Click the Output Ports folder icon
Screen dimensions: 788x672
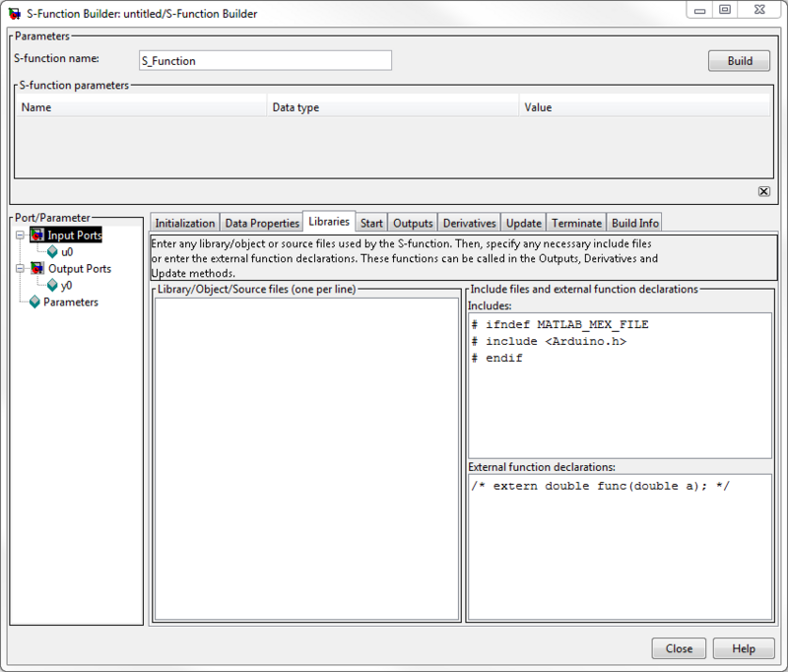[37, 268]
